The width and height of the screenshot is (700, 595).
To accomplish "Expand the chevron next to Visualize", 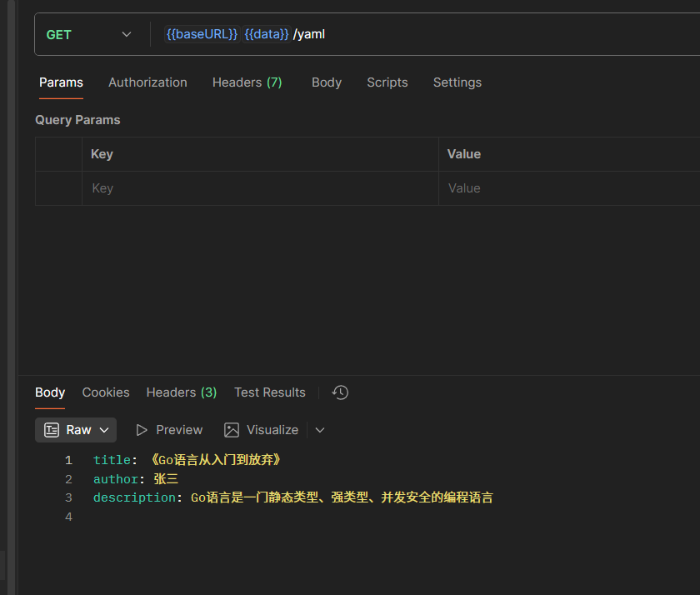I will coord(320,430).
